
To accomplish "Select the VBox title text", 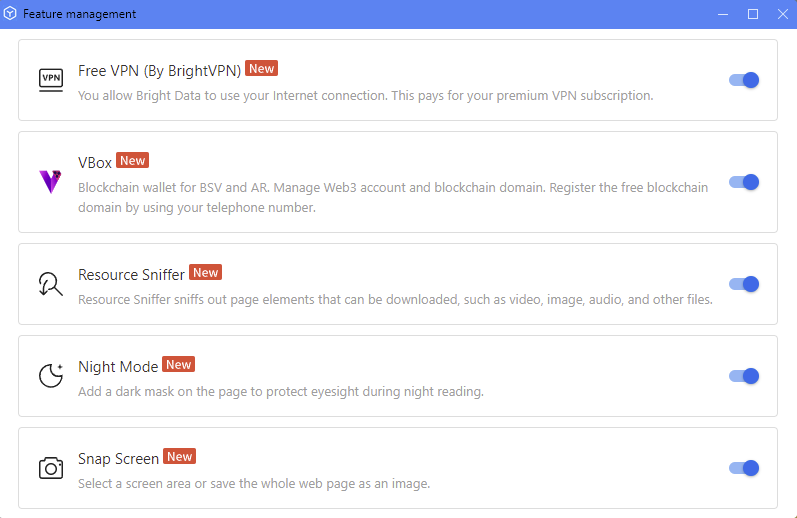I will tap(95, 163).
